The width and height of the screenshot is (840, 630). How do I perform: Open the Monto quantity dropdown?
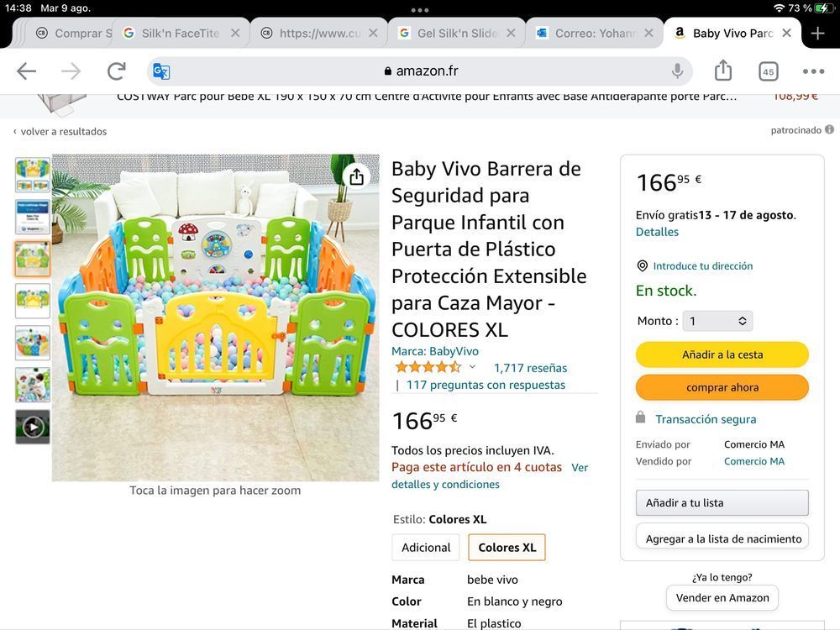(x=717, y=321)
